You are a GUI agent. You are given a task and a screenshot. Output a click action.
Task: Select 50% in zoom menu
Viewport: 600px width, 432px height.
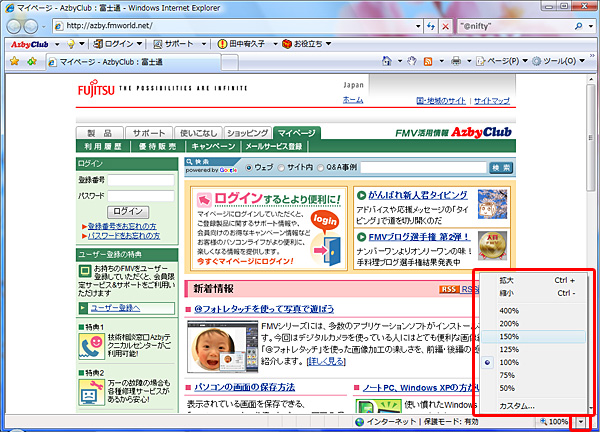click(x=534, y=388)
